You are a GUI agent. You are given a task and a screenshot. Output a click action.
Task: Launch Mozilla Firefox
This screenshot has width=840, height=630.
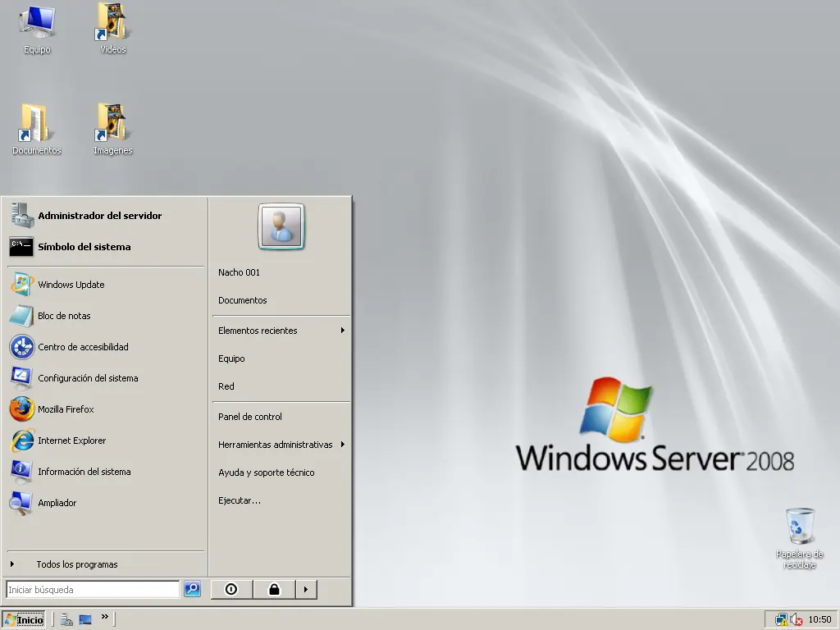click(106, 409)
